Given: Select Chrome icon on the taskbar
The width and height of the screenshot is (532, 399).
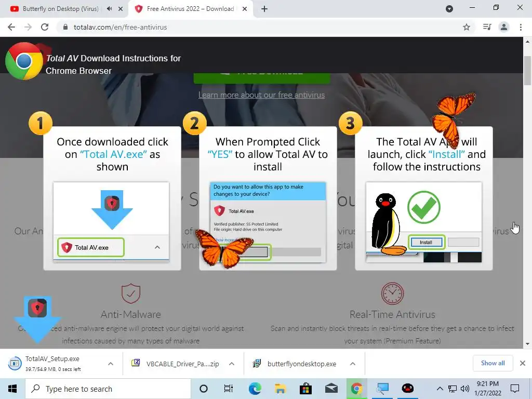Looking at the screenshot, I should click(x=356, y=389).
